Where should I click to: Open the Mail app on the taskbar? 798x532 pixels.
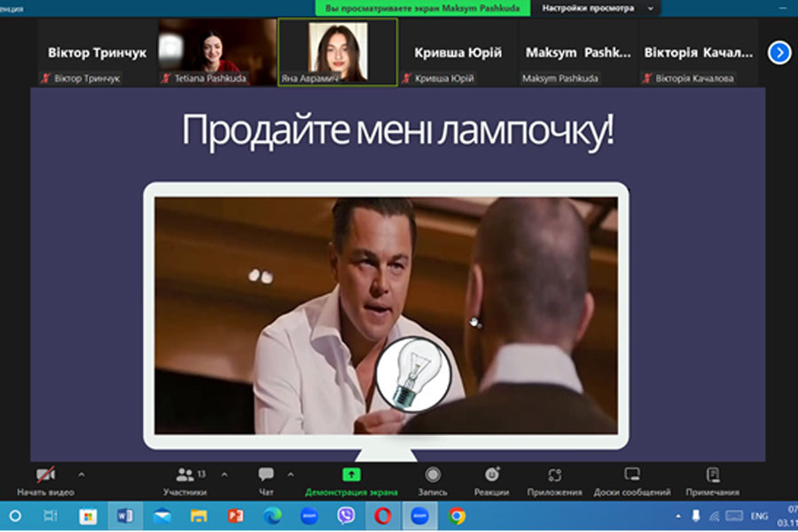(162, 517)
